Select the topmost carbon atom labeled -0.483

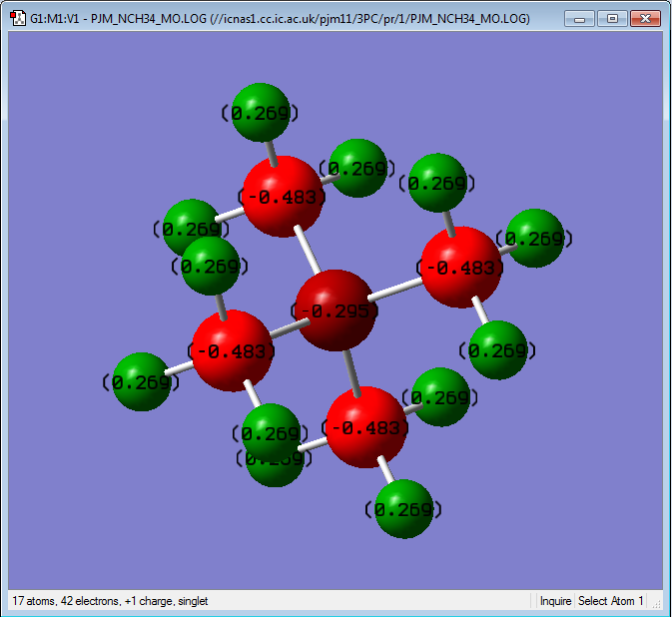tap(283, 197)
